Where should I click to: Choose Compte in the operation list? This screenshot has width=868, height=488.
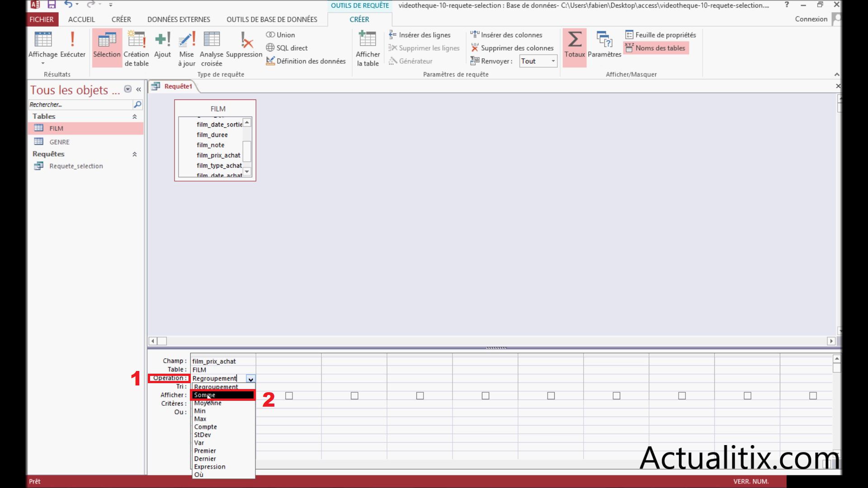tap(223, 427)
